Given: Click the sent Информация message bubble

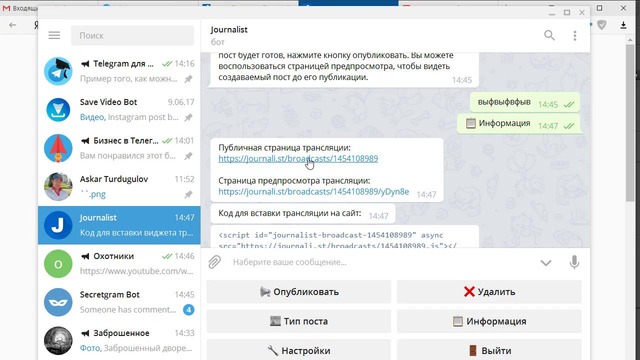Looking at the screenshot, I should 518,124.
